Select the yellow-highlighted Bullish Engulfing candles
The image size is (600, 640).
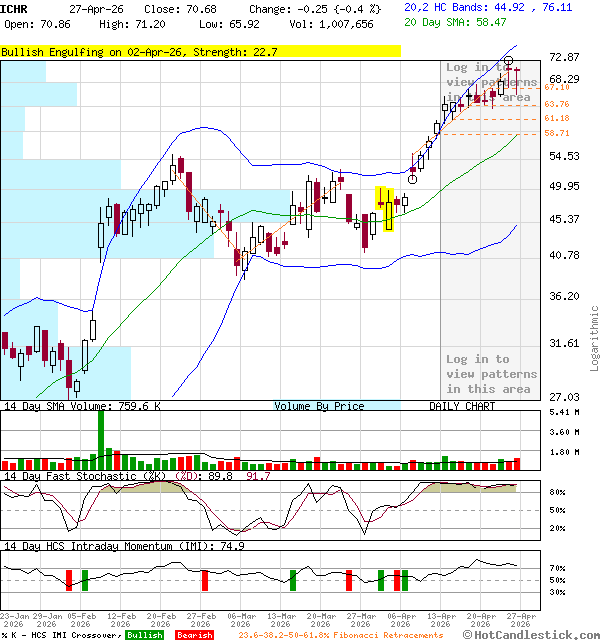[383, 208]
